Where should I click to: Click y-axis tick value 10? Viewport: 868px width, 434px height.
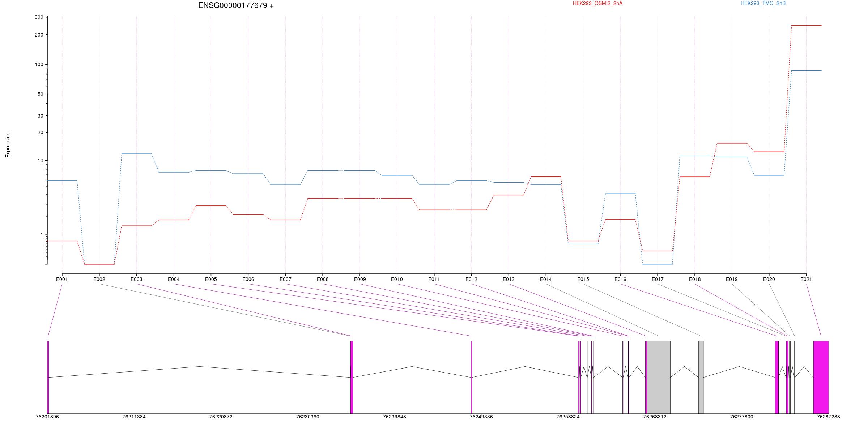click(x=41, y=161)
